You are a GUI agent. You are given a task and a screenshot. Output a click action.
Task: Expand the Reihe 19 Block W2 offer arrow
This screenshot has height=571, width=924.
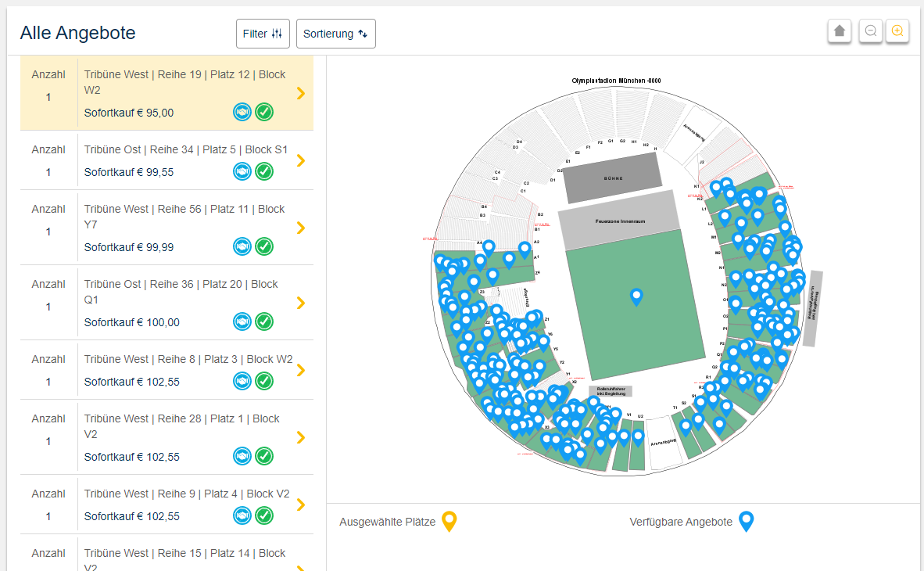click(301, 93)
